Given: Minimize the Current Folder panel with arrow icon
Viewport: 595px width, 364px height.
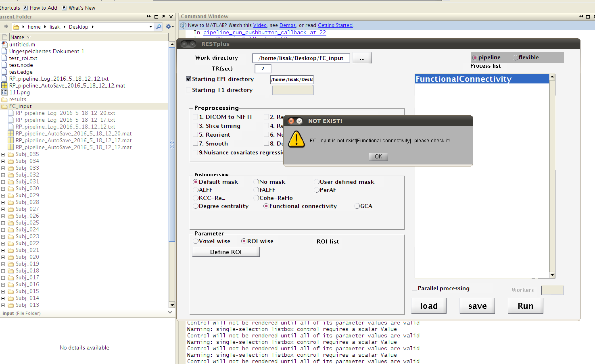Looking at the screenshot, I should (149, 17).
